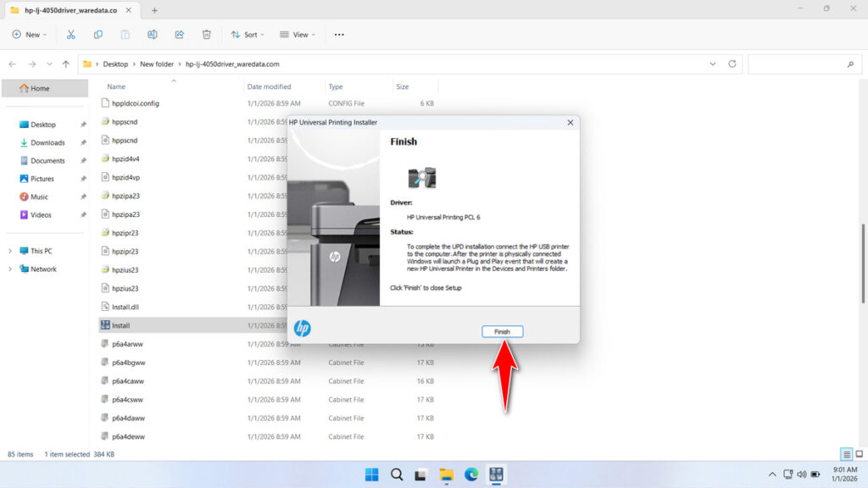Click the Paste icon in the toolbar
The height and width of the screenshot is (488, 868).
pyautogui.click(x=125, y=34)
